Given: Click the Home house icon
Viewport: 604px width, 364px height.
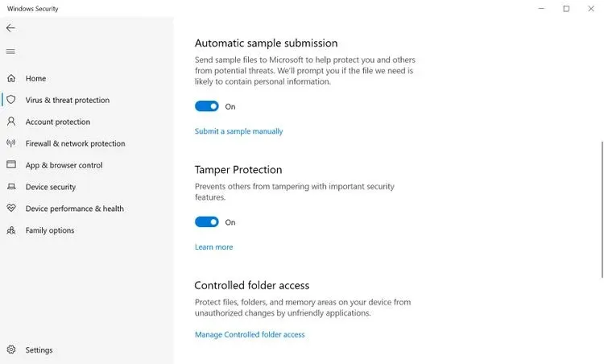Looking at the screenshot, I should coord(11,79).
